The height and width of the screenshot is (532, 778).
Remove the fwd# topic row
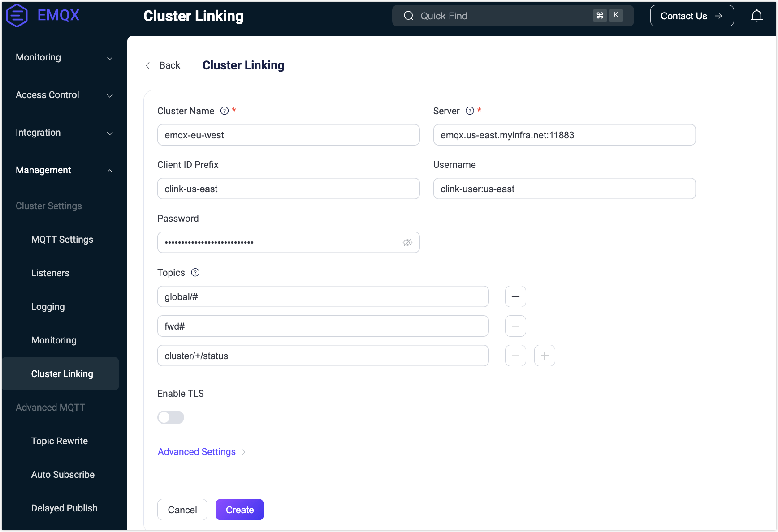pyautogui.click(x=515, y=326)
